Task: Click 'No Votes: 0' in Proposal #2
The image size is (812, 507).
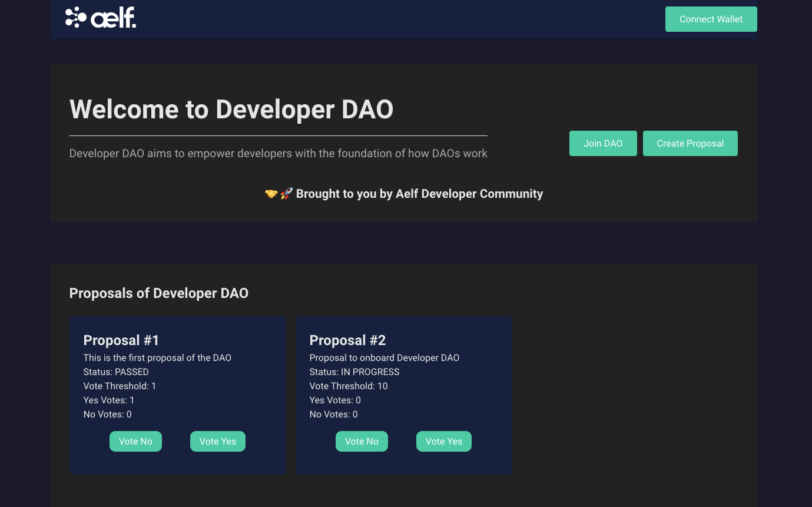Action: point(334,415)
